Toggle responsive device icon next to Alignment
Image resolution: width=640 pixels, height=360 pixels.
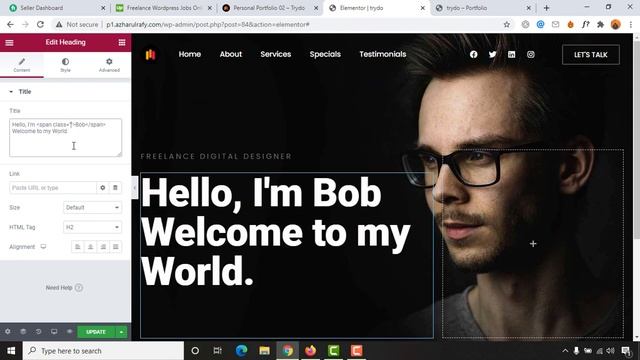[x=43, y=247]
